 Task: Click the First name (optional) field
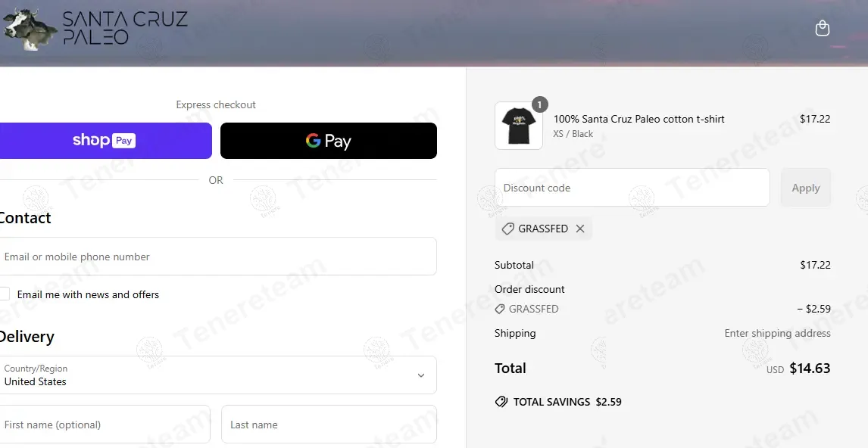point(105,425)
